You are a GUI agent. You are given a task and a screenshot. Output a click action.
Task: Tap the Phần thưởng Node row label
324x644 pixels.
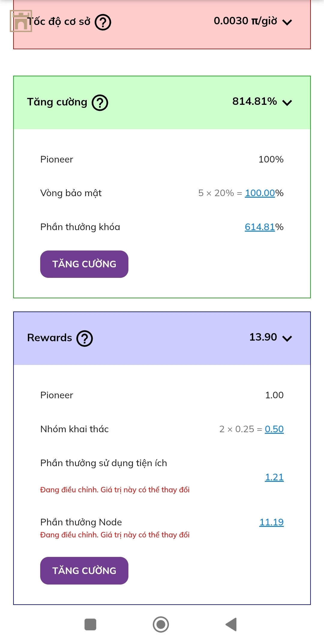(x=81, y=522)
